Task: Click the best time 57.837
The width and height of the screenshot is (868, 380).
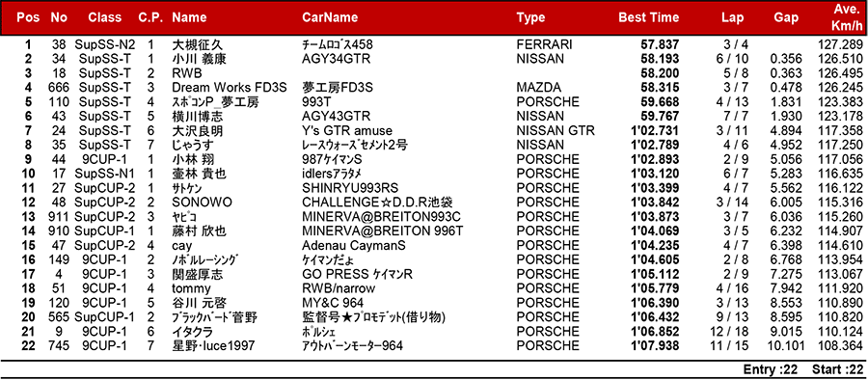Action: tap(660, 44)
